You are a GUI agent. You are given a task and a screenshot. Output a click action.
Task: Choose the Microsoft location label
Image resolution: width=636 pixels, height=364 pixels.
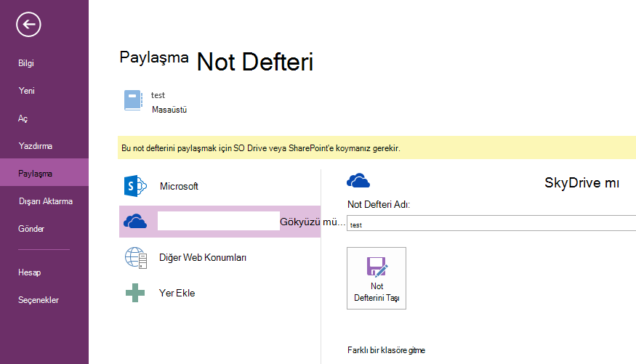pos(179,186)
